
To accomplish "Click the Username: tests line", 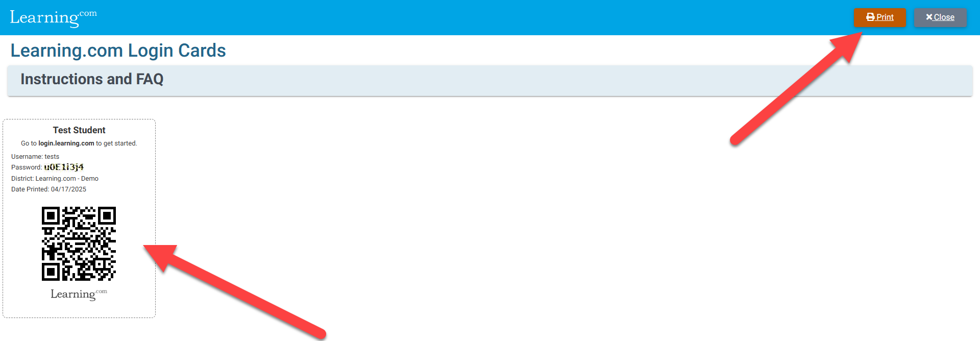I will [x=35, y=157].
